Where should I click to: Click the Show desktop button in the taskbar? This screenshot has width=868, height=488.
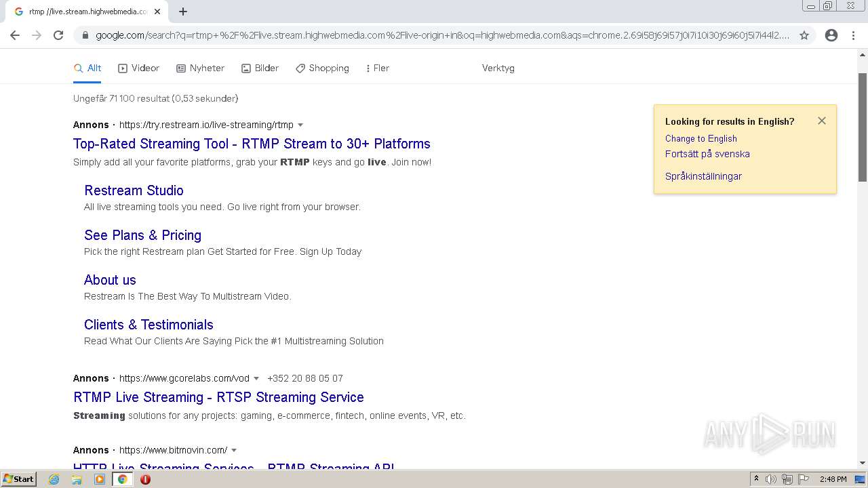(x=860, y=479)
